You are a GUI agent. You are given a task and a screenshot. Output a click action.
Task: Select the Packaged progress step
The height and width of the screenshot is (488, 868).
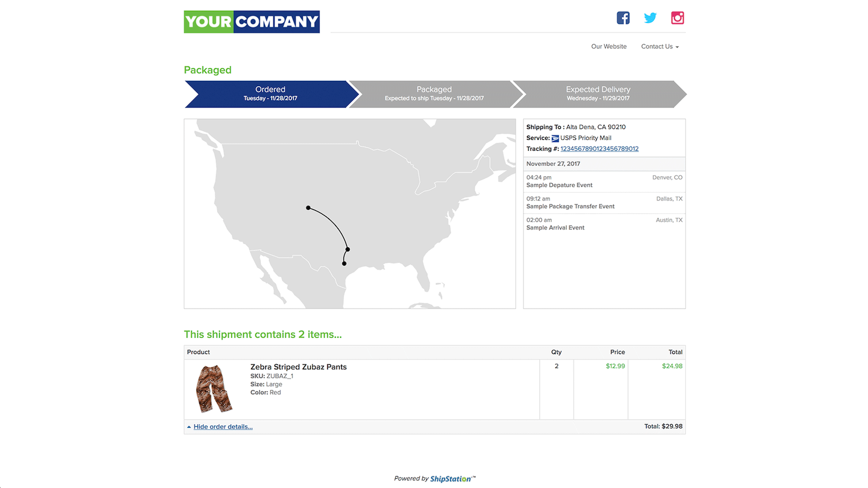point(434,94)
